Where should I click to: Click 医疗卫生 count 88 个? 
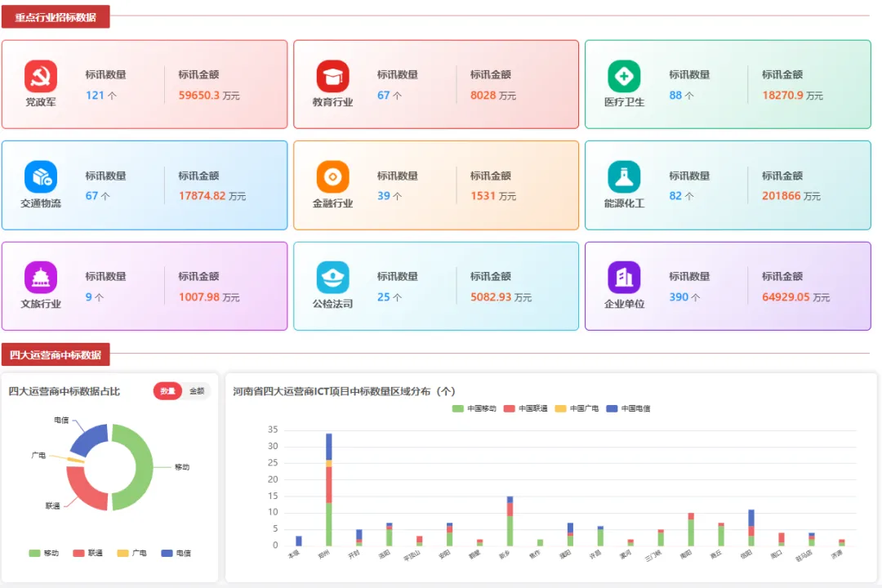point(682,95)
